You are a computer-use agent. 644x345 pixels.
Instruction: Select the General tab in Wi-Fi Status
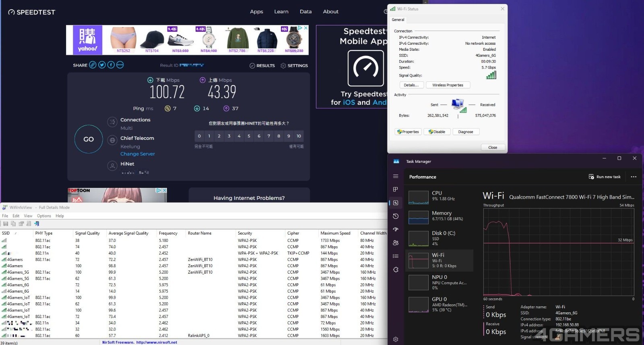click(398, 20)
